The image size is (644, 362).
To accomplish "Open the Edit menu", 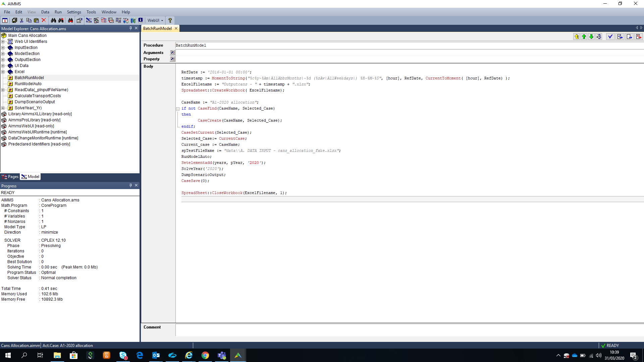I will (x=19, y=12).
